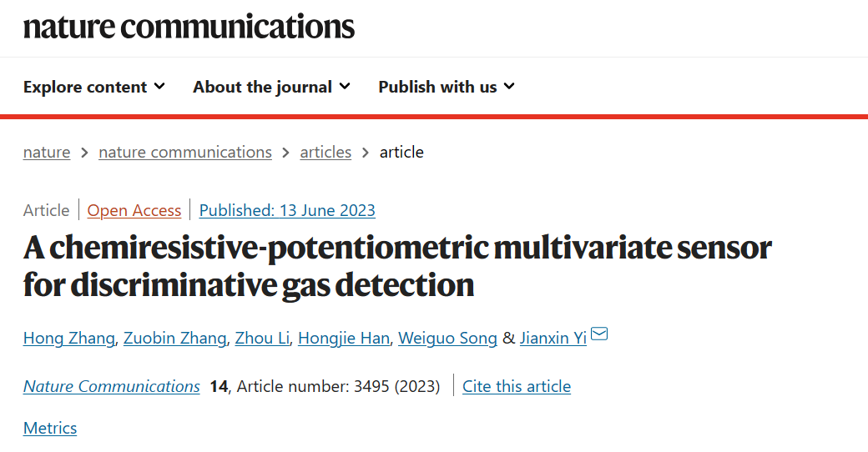Expand the Publish with us chevron

point(509,86)
